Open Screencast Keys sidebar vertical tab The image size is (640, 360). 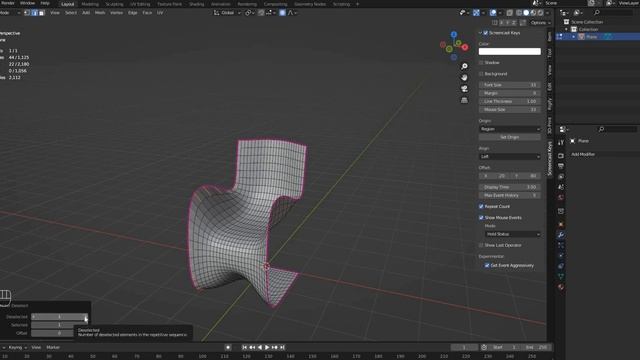(x=550, y=158)
